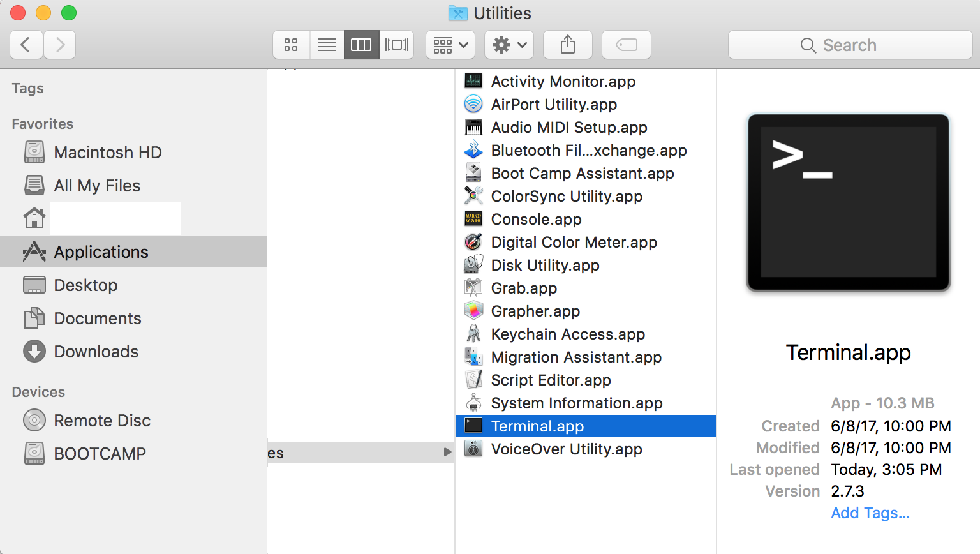
Task: Click the Keychain Access keys icon
Action: click(x=473, y=334)
